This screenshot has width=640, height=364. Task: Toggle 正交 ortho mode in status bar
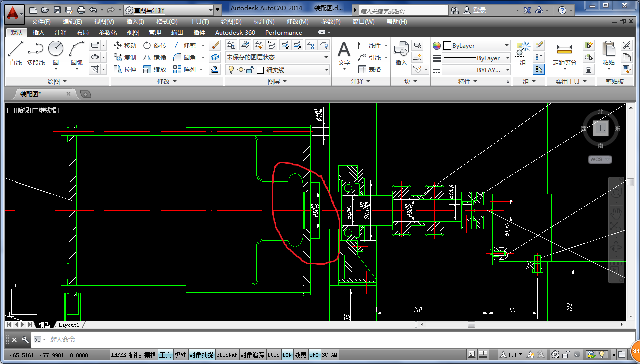tap(165, 355)
